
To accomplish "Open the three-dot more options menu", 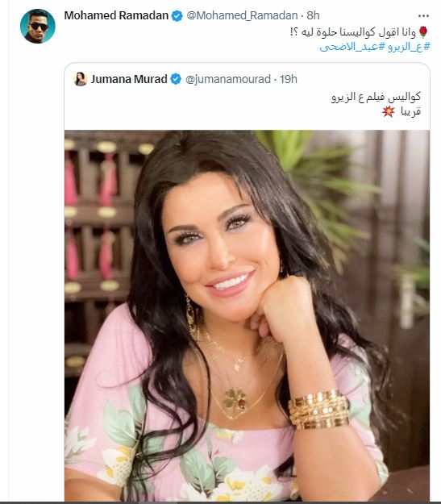I will tap(423, 15).
